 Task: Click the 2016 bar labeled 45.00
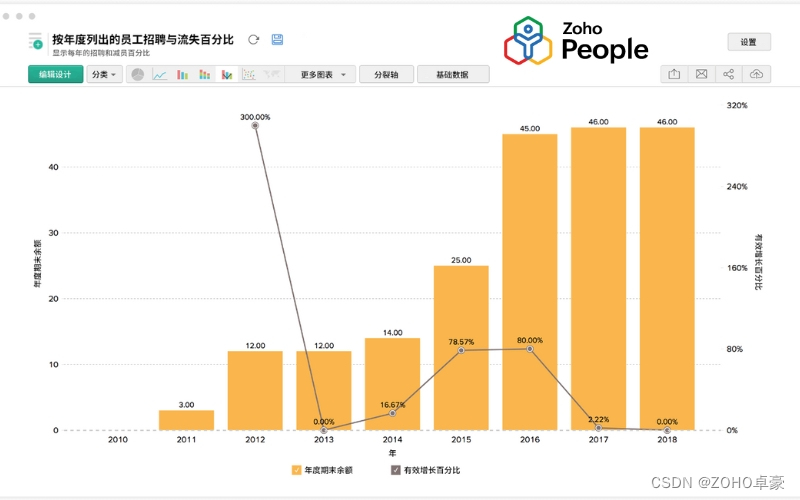point(530,282)
